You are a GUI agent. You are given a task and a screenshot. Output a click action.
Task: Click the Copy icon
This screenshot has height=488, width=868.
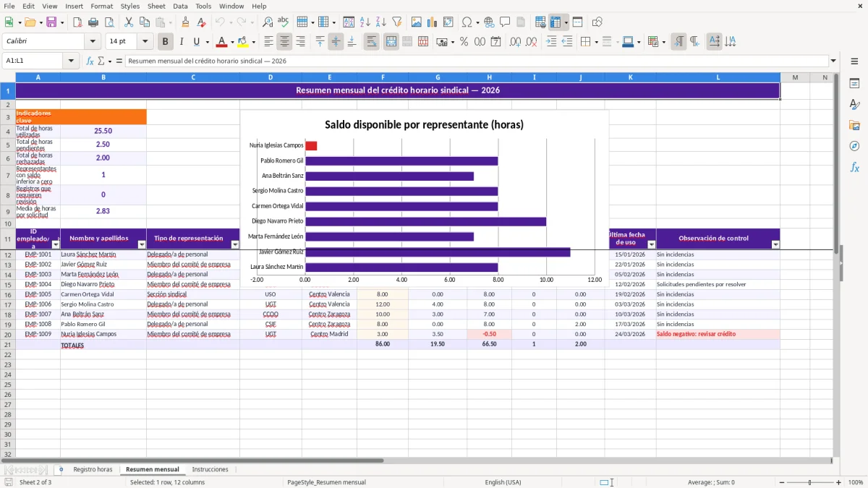(x=144, y=22)
